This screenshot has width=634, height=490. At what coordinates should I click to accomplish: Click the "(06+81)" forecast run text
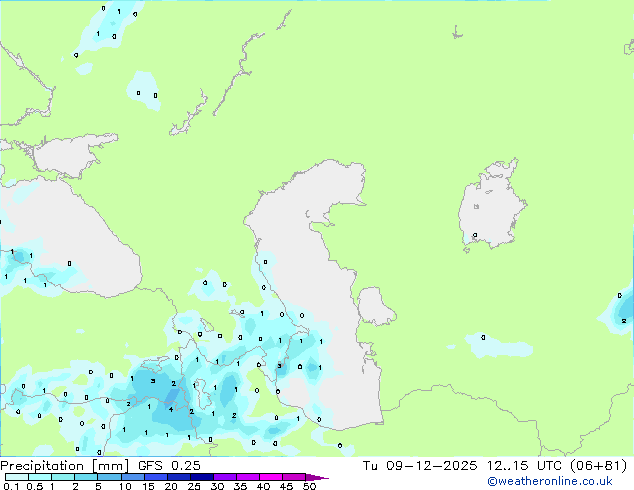coord(598,466)
